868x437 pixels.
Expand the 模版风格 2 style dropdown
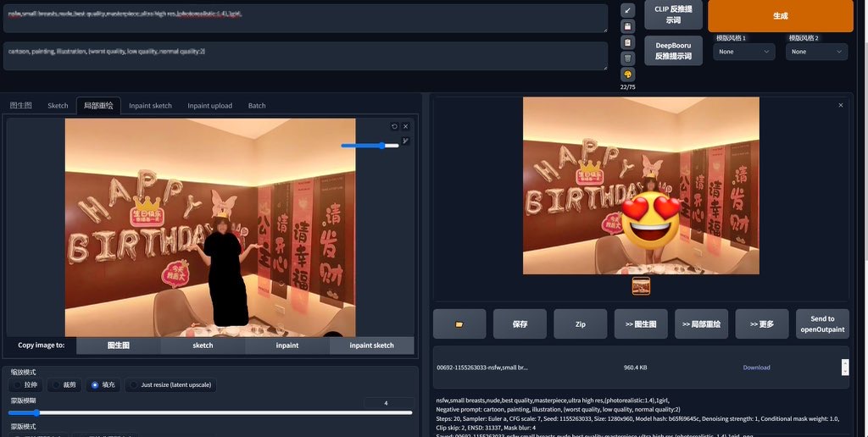click(817, 52)
